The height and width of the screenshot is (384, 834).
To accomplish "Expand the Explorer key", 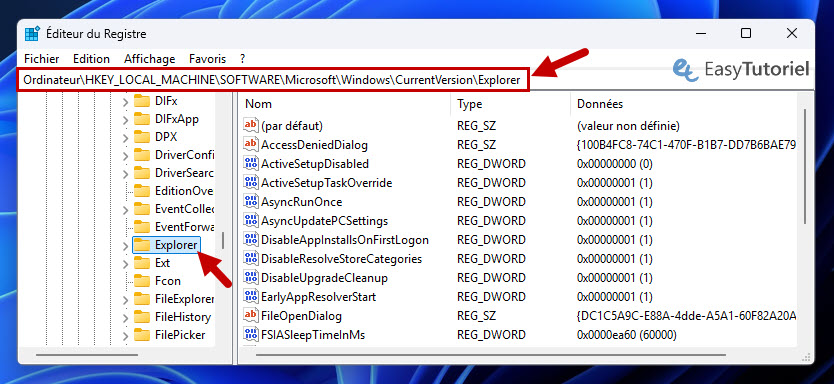I will click(126, 245).
